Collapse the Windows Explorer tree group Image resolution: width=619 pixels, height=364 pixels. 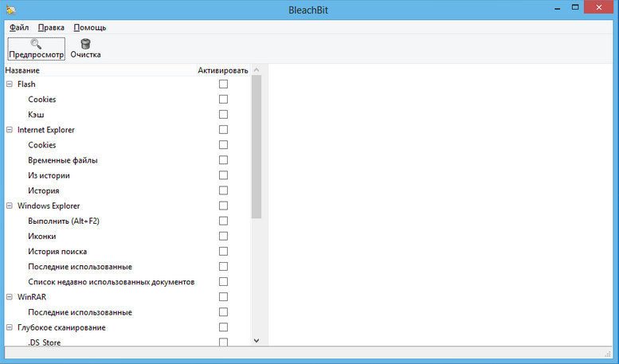point(10,205)
